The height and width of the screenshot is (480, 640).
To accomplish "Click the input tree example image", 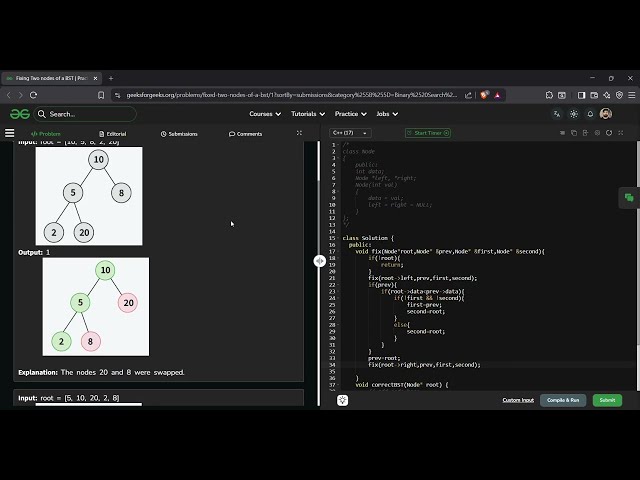I will pos(89,196).
